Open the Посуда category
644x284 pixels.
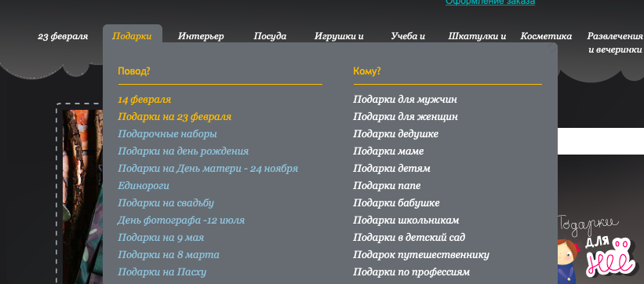(270, 36)
